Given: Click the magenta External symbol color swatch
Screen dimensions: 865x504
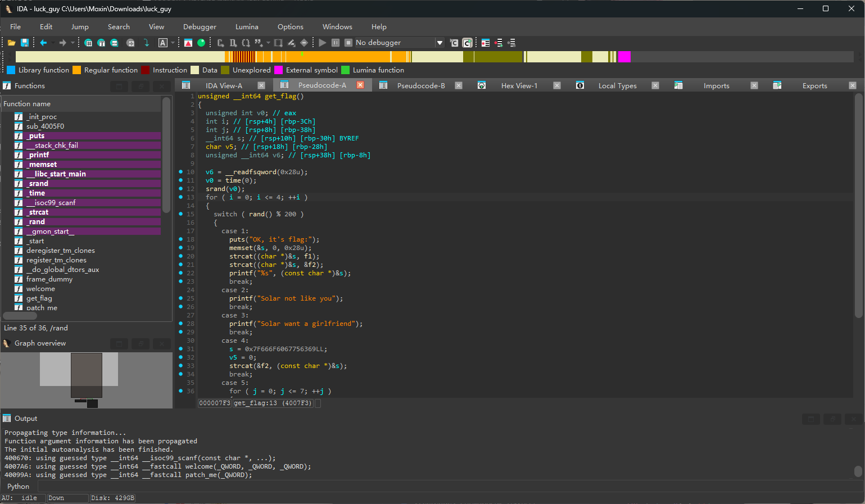Looking at the screenshot, I should [x=278, y=70].
